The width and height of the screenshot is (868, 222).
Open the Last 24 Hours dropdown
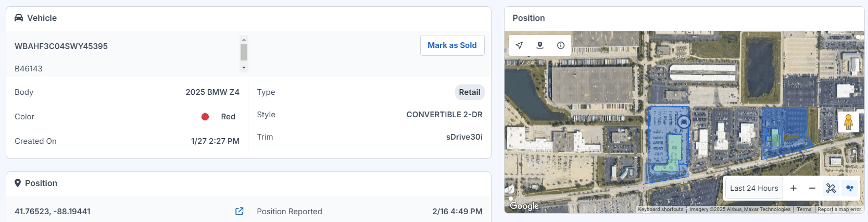pos(754,188)
